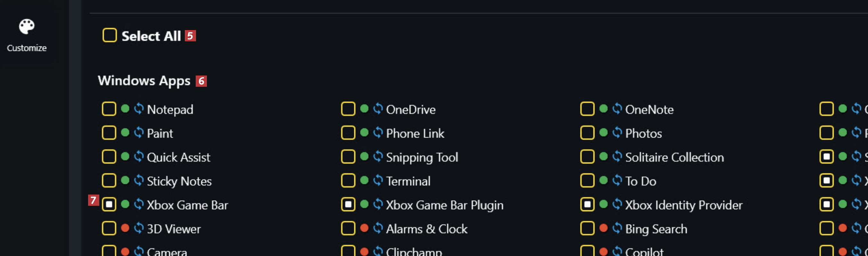868x256 pixels.
Task: Click the refresh icon beside Bing Search
Action: point(617,228)
